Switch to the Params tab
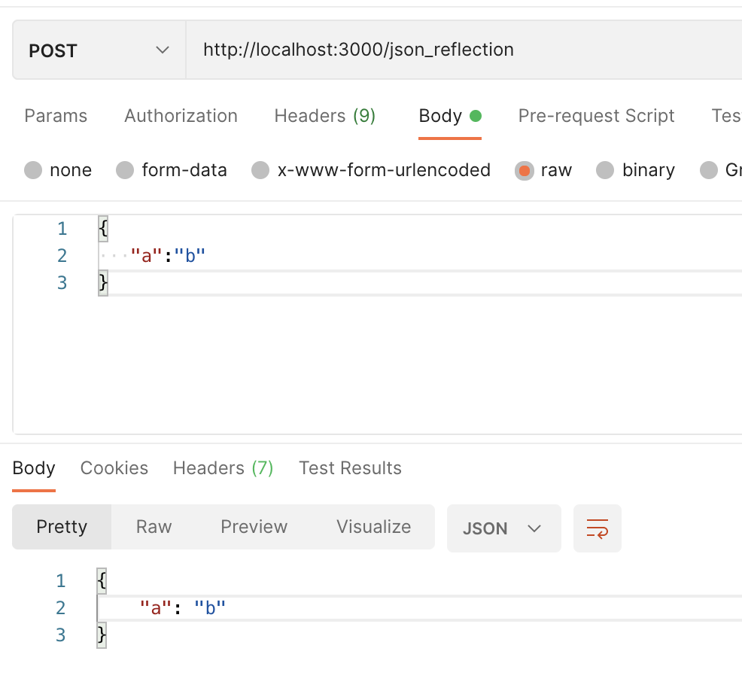This screenshot has height=700, width=742. 56,116
